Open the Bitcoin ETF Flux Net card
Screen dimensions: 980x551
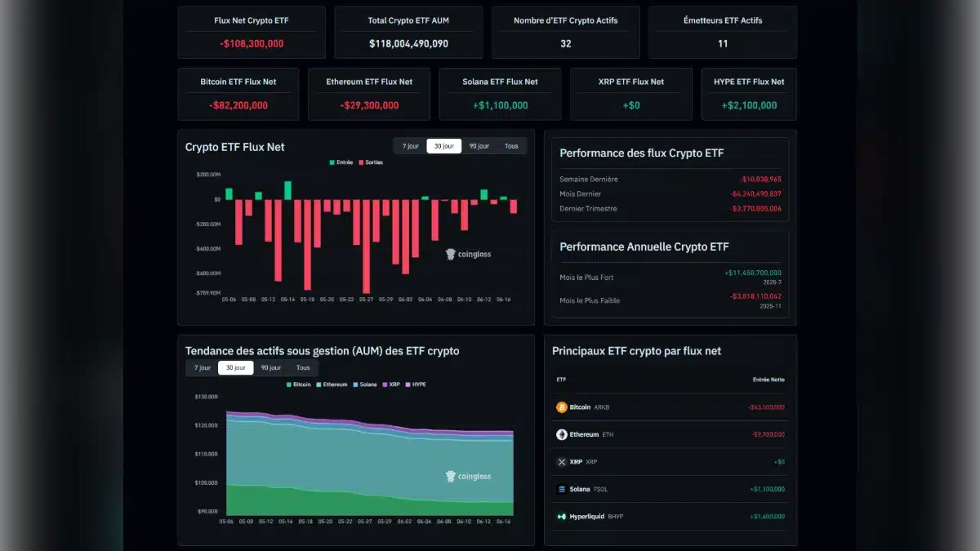point(238,94)
